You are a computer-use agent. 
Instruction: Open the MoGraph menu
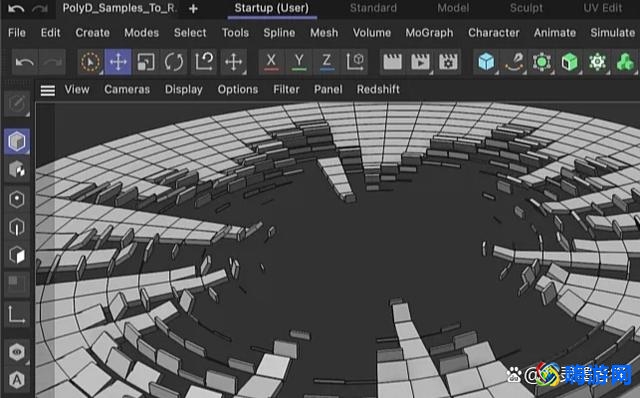[429, 33]
